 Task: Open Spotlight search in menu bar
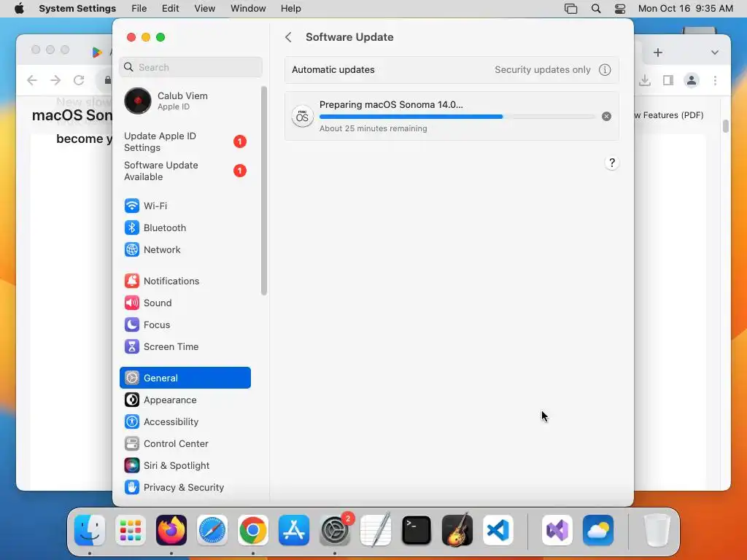pyautogui.click(x=595, y=9)
